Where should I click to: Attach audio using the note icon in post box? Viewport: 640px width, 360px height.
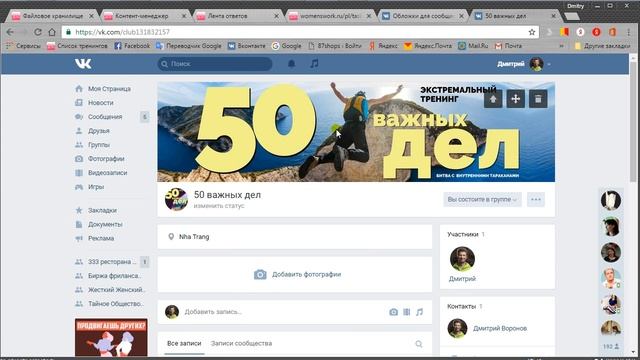tap(419, 312)
